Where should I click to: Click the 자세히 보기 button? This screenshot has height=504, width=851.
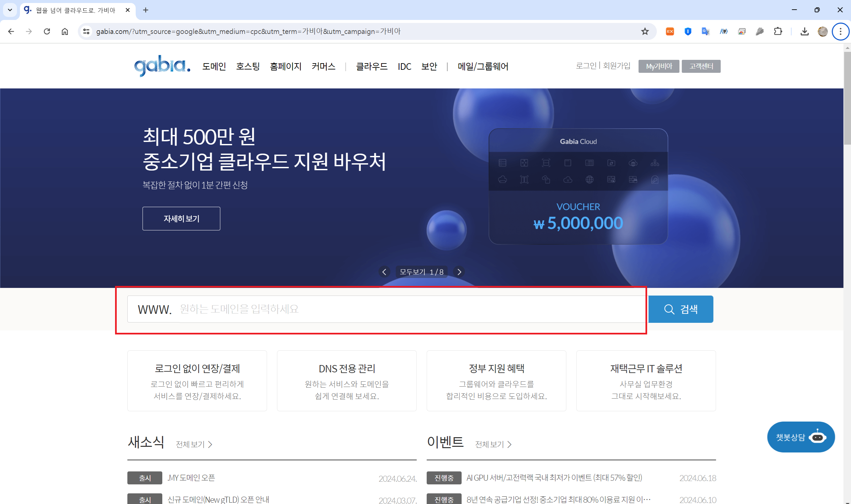(181, 218)
